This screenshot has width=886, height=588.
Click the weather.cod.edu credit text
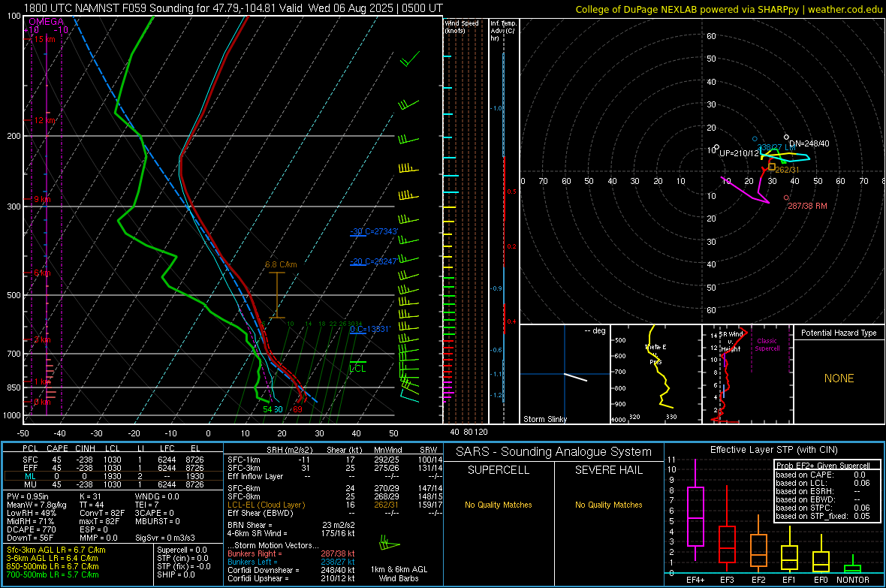(x=845, y=9)
